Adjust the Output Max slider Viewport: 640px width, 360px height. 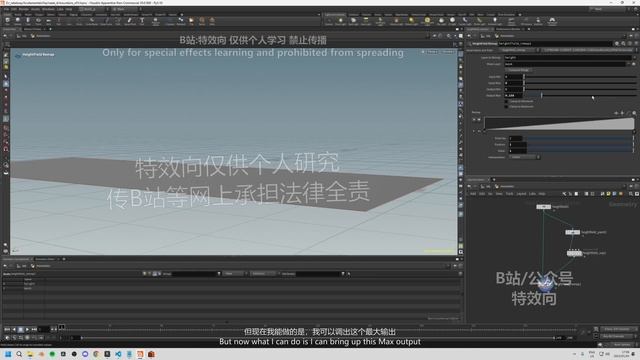pos(580,96)
